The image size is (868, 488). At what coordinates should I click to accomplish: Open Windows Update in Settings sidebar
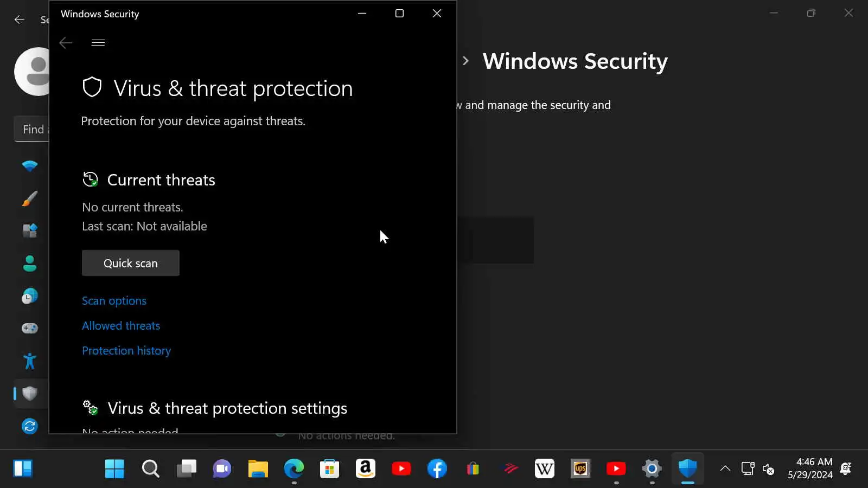point(30,426)
